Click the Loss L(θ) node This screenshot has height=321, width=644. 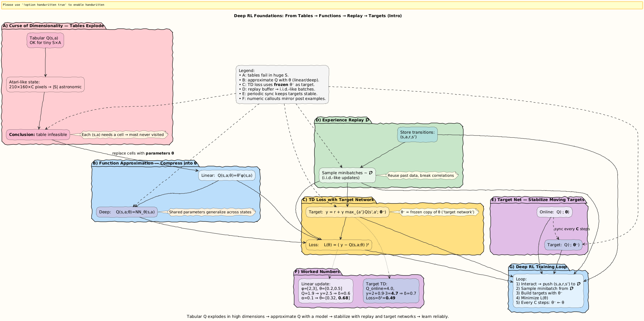pos(339,245)
